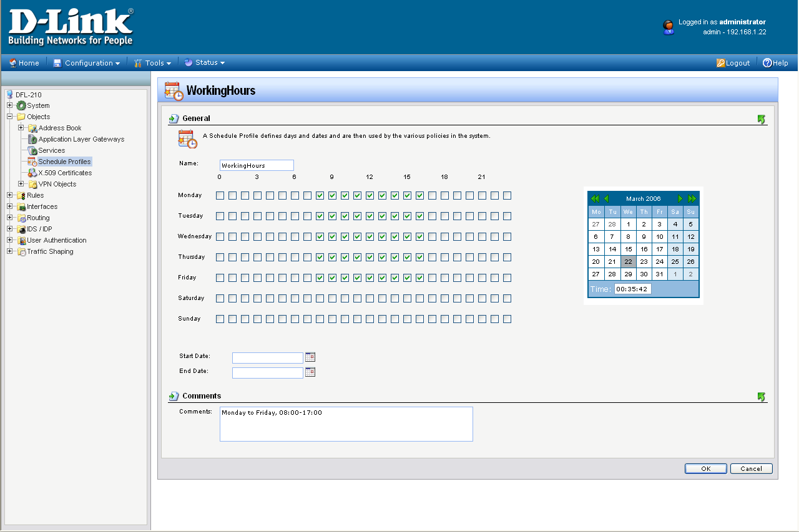Collapse the Comments section with green arrow
Viewport: 799px width, 532px height.
761,397
